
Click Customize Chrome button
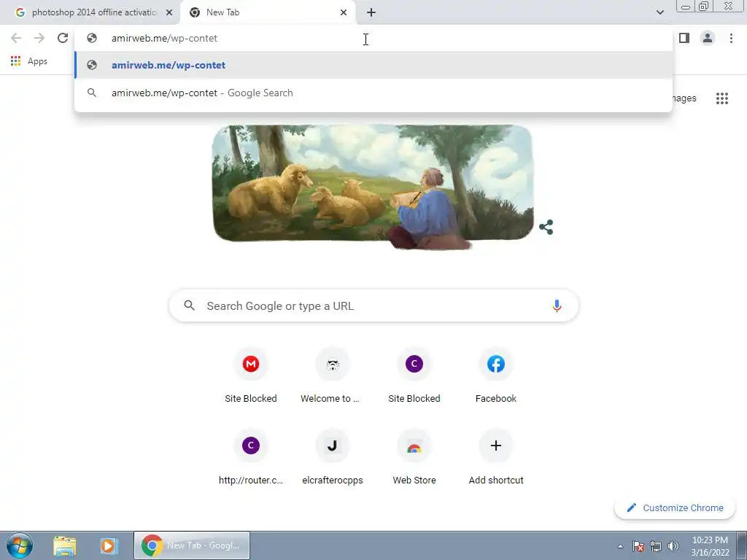pyautogui.click(x=675, y=507)
